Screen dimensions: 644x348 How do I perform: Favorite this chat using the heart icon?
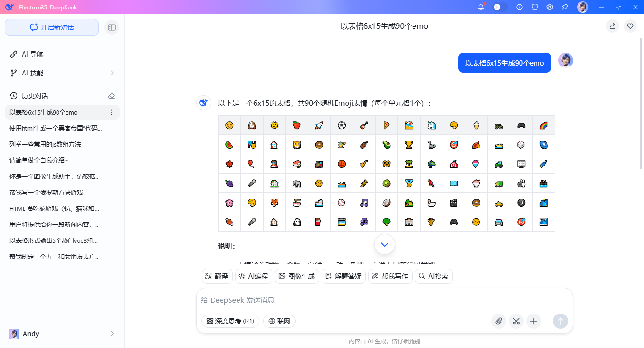pos(630,26)
